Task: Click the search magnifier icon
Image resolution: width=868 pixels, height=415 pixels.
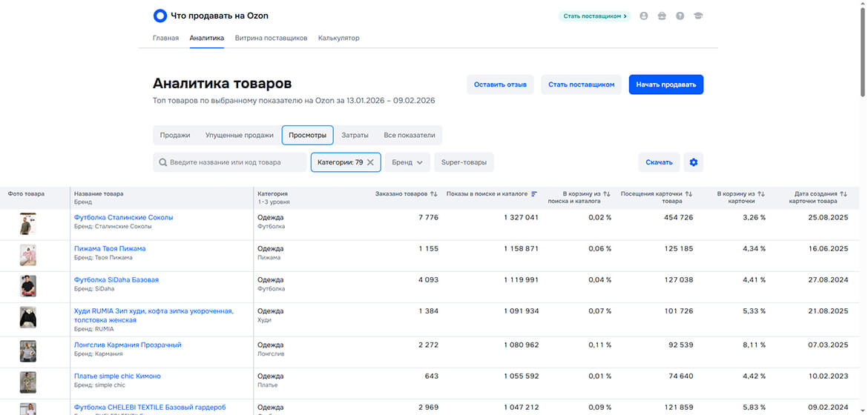Action: tap(162, 163)
